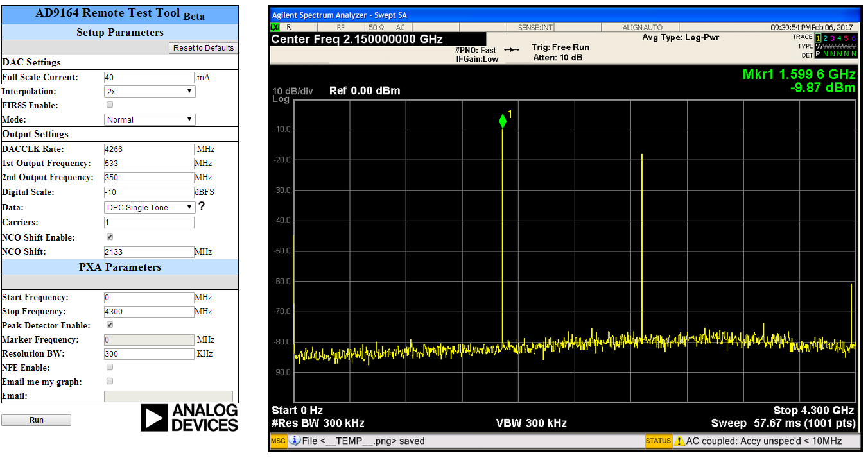This screenshot has width=868, height=458.
Task: Click the Start Frequency field
Action: click(x=149, y=297)
